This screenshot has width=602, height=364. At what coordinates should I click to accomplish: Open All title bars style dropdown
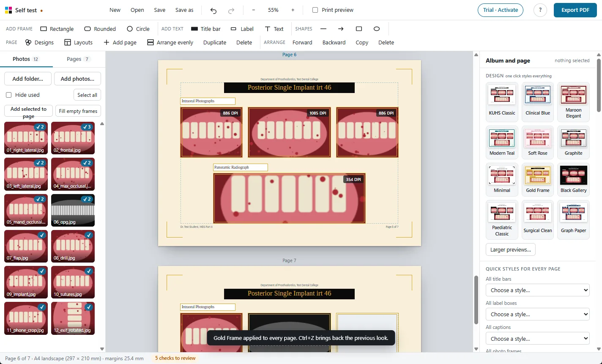(x=537, y=290)
